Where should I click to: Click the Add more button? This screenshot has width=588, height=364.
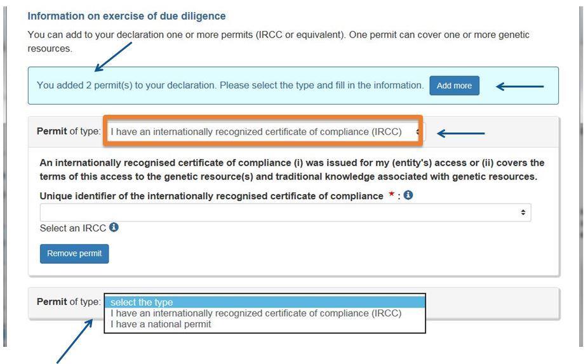click(x=454, y=86)
